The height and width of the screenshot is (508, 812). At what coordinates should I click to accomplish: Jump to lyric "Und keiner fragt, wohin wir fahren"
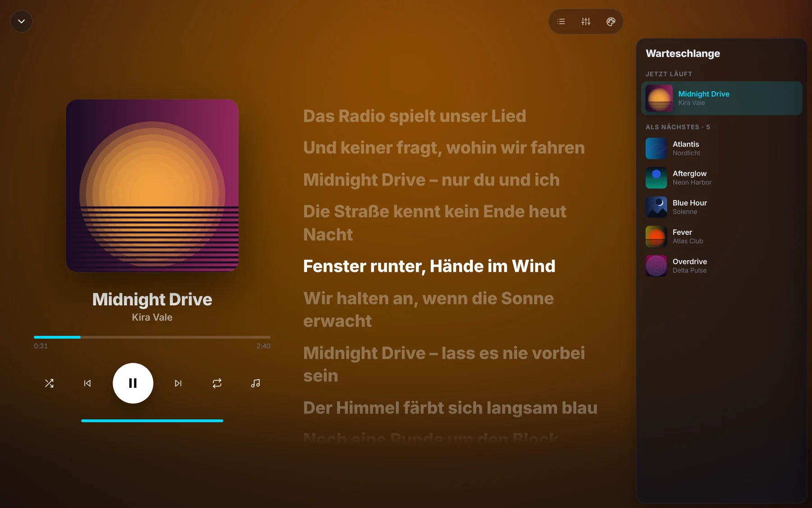pos(444,148)
